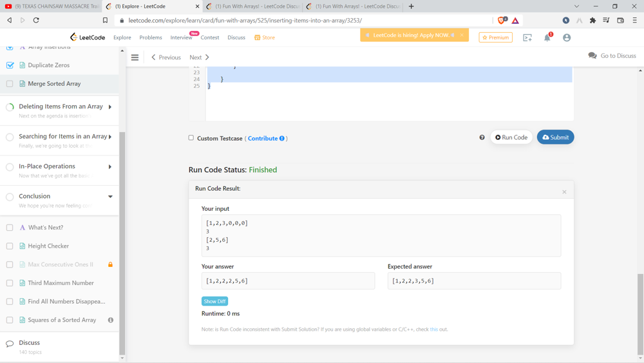Screen dimensions: 644x363
Task: Open the browser main menu
Action: [634, 20]
